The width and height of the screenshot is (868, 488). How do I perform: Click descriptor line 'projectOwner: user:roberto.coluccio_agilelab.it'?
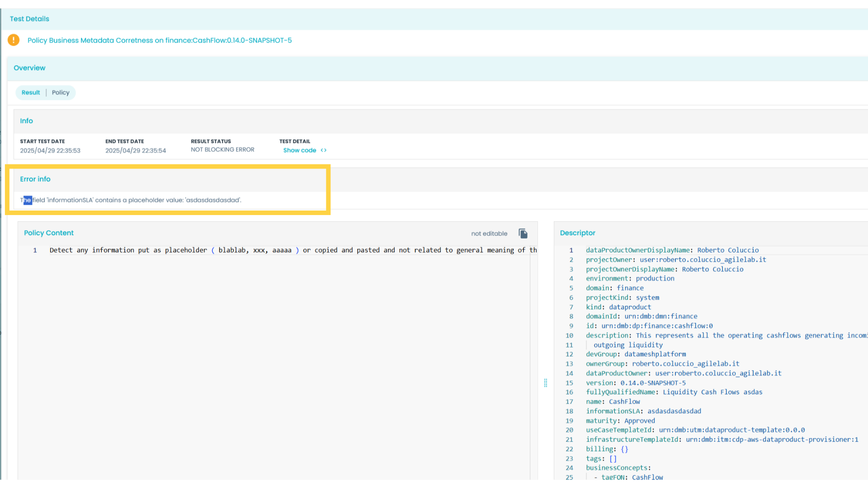point(676,260)
